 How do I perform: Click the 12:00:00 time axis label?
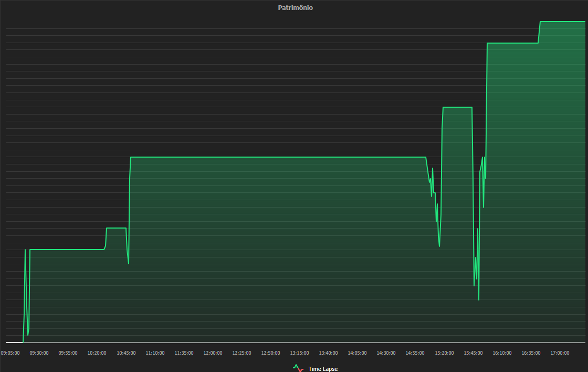213,353
